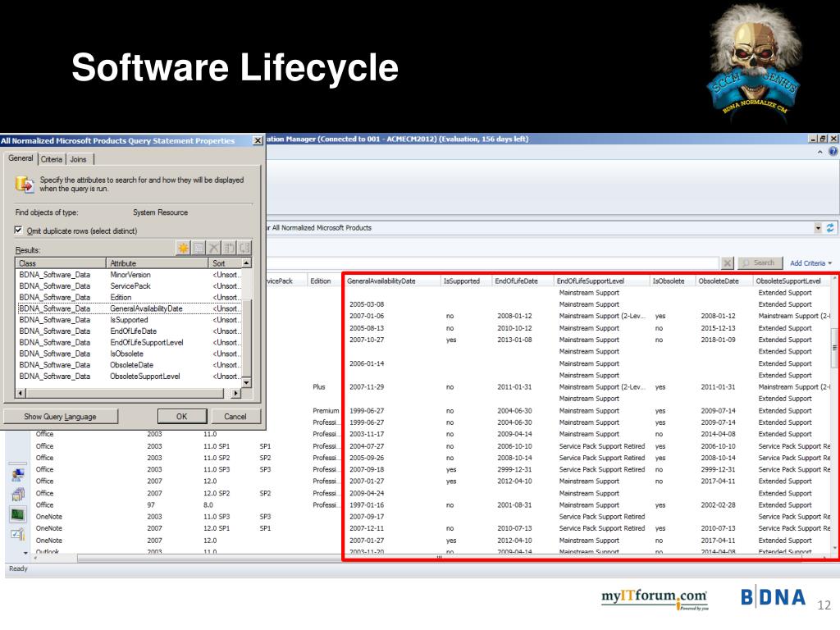The height and width of the screenshot is (630, 840).
Task: Click the Sort column header in dialog
Action: coord(226,263)
